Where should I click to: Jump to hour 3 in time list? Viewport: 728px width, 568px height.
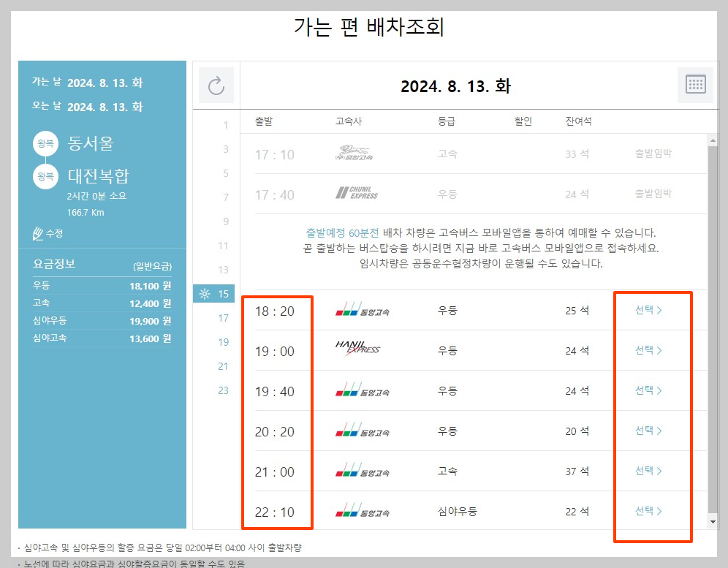pyautogui.click(x=226, y=149)
